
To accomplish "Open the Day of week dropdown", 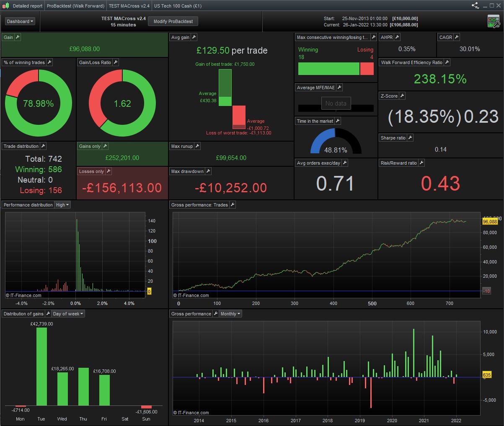I will tap(68, 314).
